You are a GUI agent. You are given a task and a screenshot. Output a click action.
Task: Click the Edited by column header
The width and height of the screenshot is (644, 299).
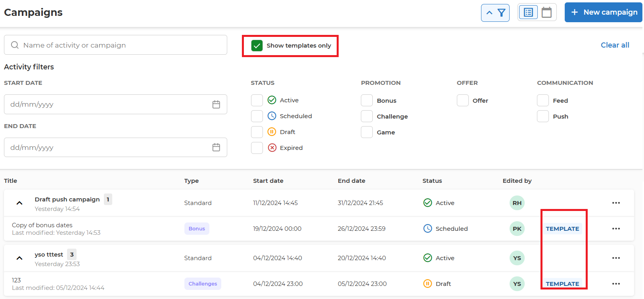click(x=517, y=181)
